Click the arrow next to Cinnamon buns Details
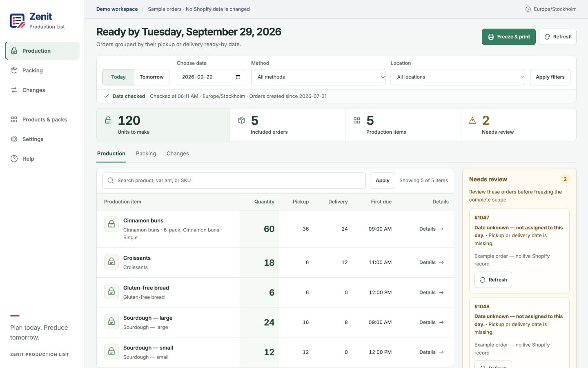Screen dimensions: 588x368 pyautogui.click(x=441, y=229)
